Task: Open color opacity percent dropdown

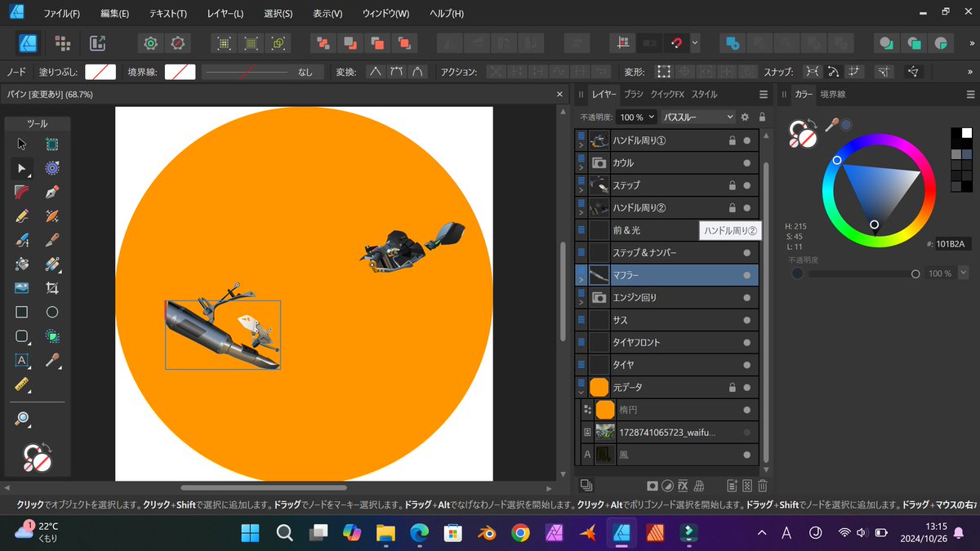Action: (964, 273)
